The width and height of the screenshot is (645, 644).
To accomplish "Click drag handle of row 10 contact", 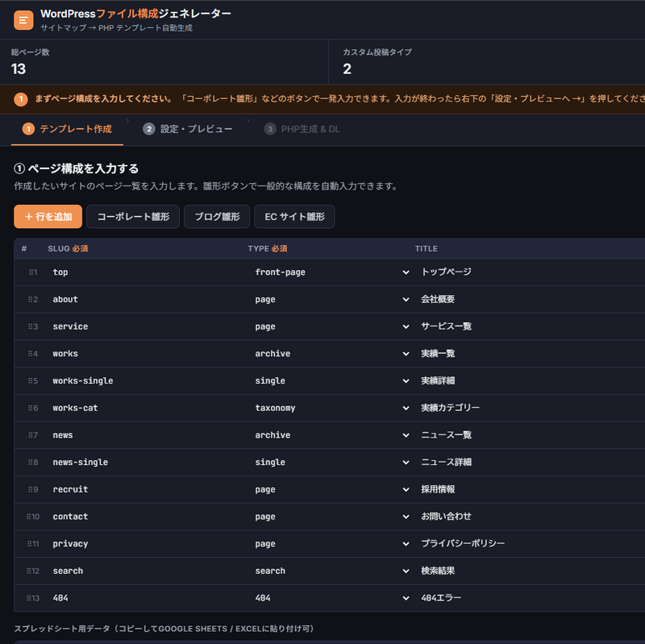I will (29, 517).
